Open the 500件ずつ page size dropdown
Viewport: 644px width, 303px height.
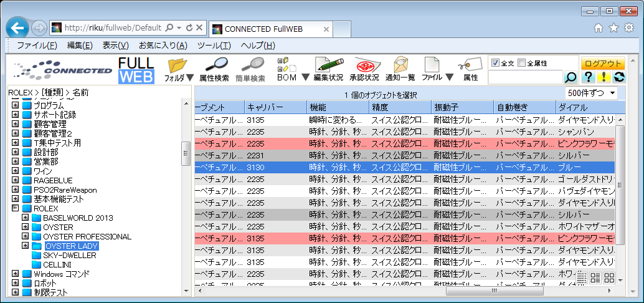point(592,93)
